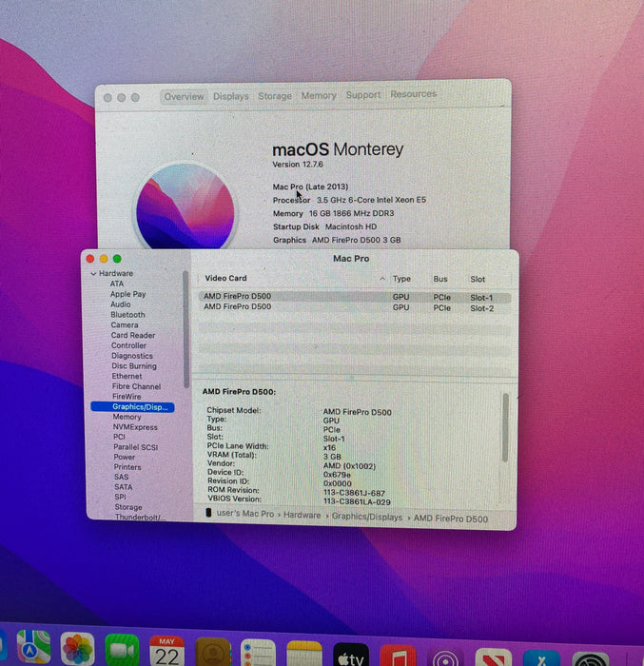Open Contacts from the Dock
644x666 pixels.
[213, 652]
